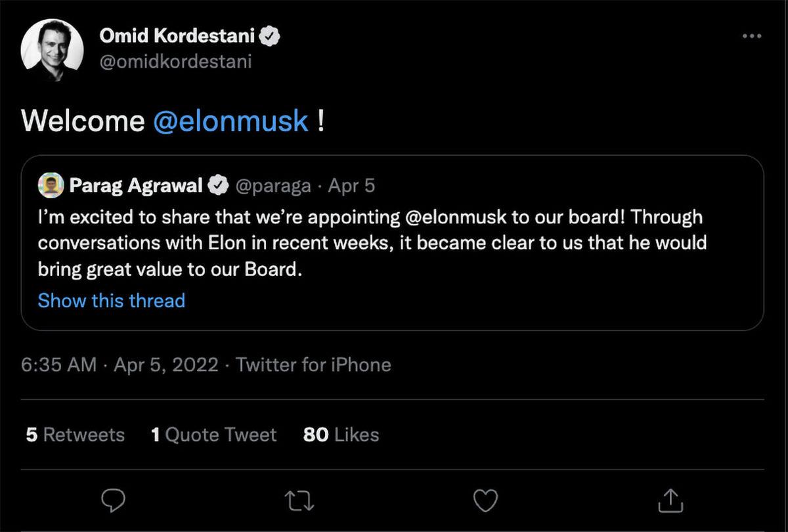Click the @omidkordestani handle
Screen dimensions: 788x532
(x=176, y=63)
